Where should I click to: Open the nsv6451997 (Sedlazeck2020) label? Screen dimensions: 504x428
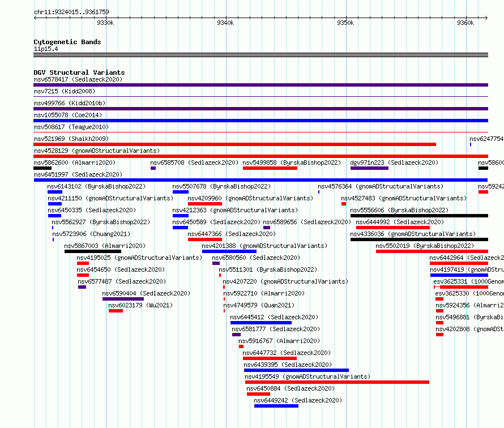[x=78, y=174]
